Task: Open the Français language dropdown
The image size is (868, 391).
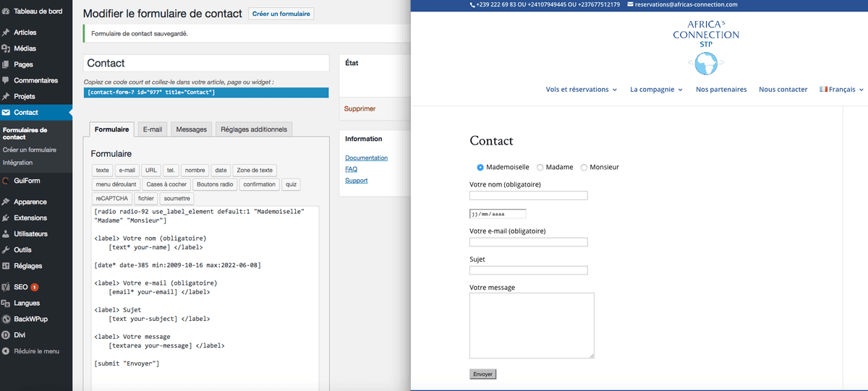Action: coord(842,90)
